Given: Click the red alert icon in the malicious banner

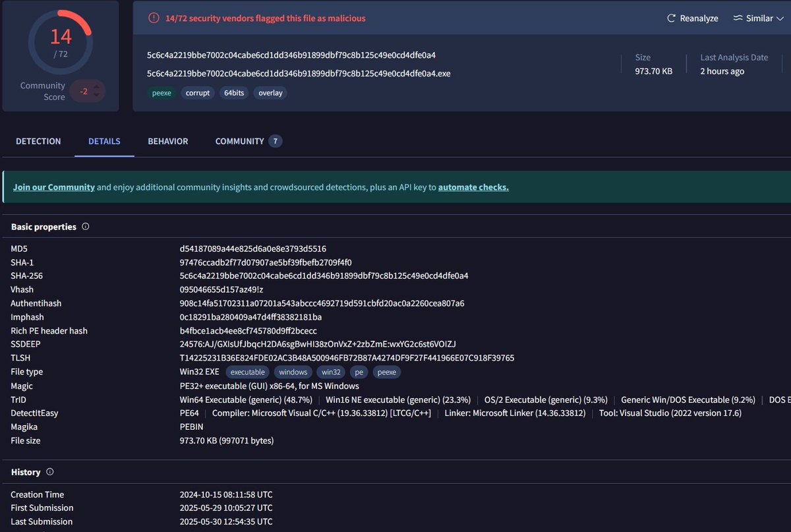Looking at the screenshot, I should click(154, 18).
